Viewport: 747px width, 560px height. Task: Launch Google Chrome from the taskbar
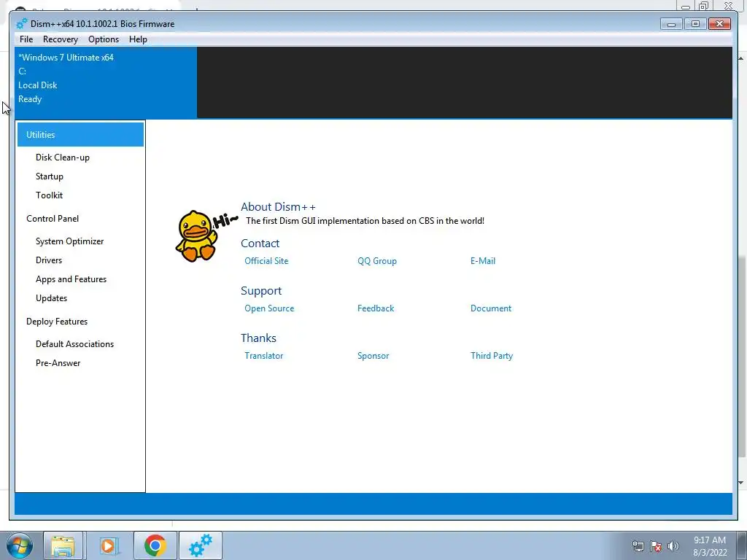[155, 545]
